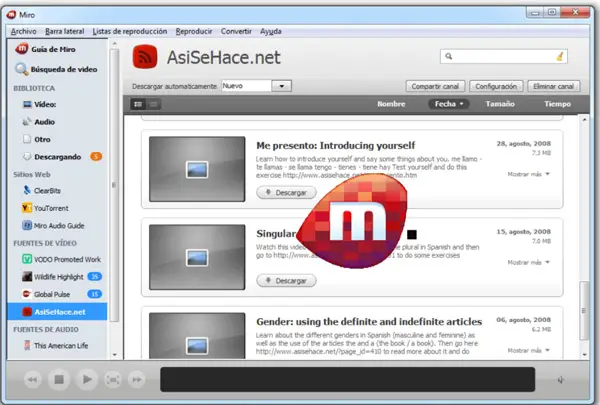Open the Archivo menu
This screenshot has width=600, height=405.
pyautogui.click(x=24, y=31)
